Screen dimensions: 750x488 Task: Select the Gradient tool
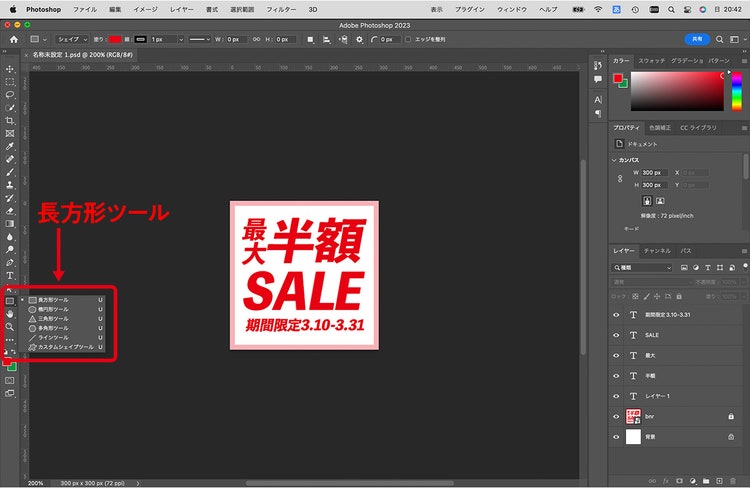pyautogui.click(x=10, y=224)
